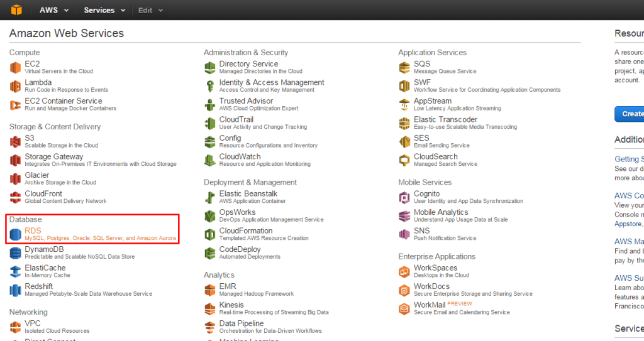644x341 pixels.
Task: Open the OpsWorks icon
Action: pyautogui.click(x=210, y=216)
